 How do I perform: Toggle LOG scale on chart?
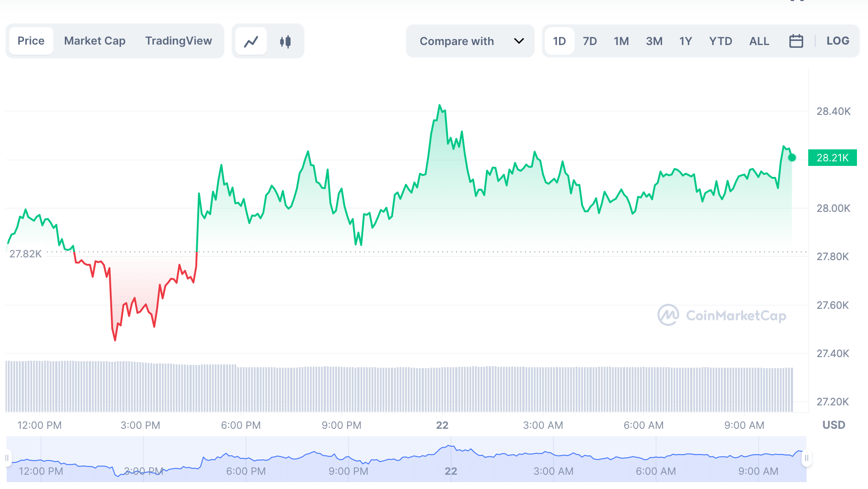(838, 40)
